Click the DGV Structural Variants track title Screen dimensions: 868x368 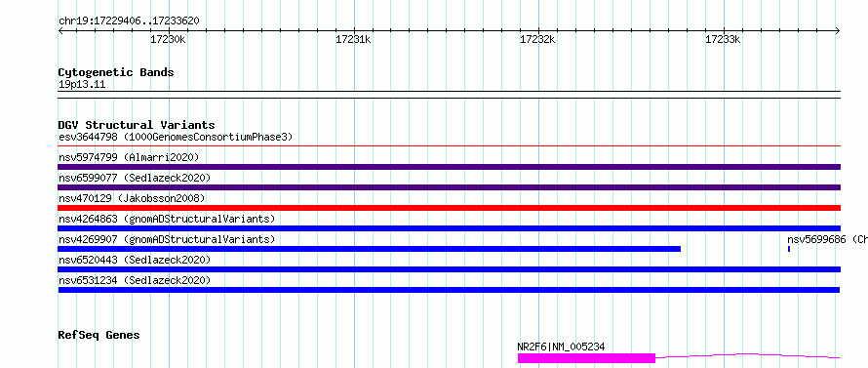(x=137, y=125)
